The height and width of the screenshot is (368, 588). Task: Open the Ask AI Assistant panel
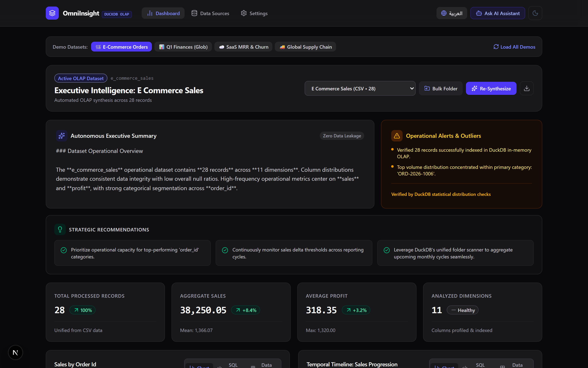[497, 13]
